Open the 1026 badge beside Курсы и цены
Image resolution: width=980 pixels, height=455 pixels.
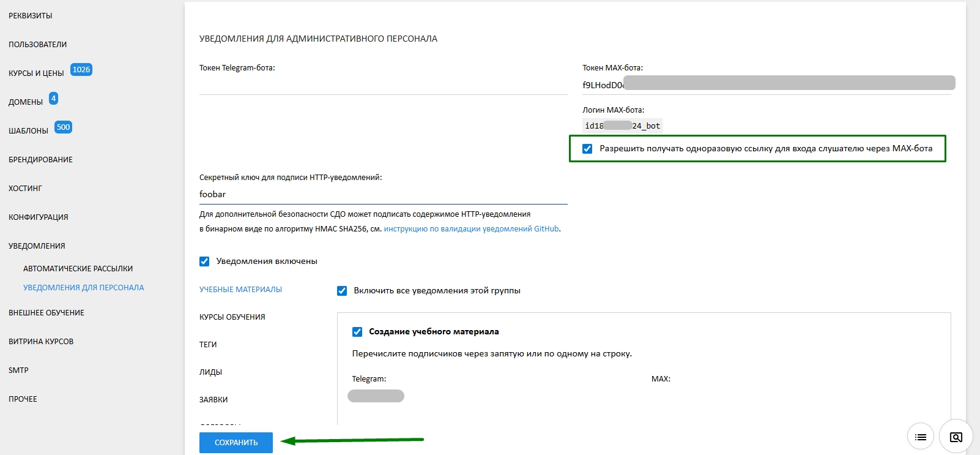pos(81,70)
